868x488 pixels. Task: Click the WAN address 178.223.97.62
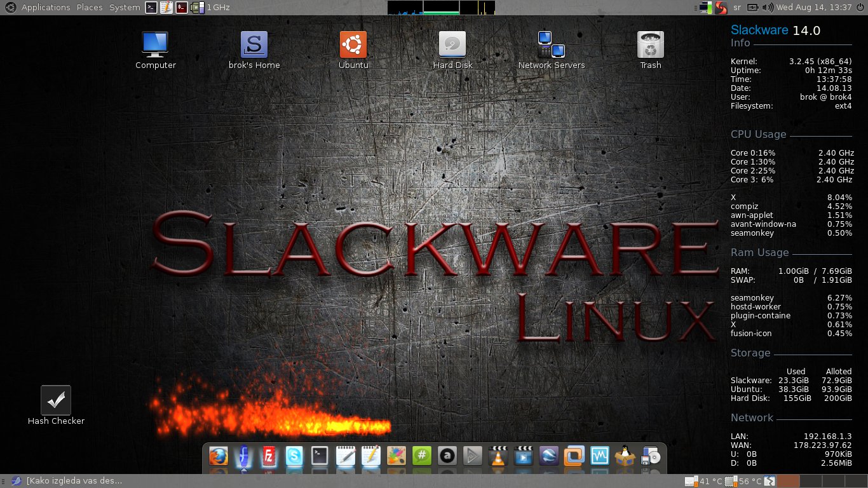[824, 445]
